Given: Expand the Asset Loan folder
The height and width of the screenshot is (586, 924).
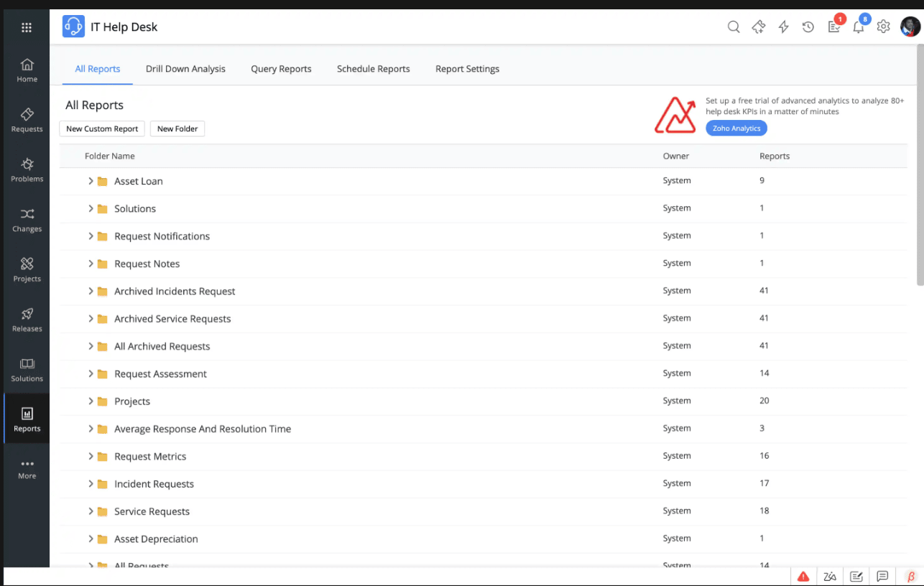Looking at the screenshot, I should (x=91, y=181).
